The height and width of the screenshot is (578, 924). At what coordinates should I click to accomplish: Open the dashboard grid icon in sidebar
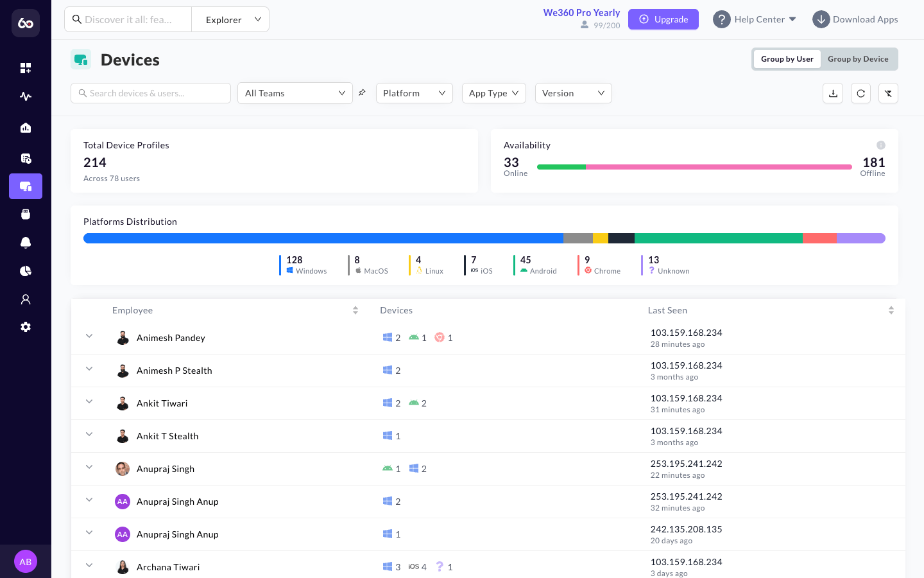coord(26,68)
